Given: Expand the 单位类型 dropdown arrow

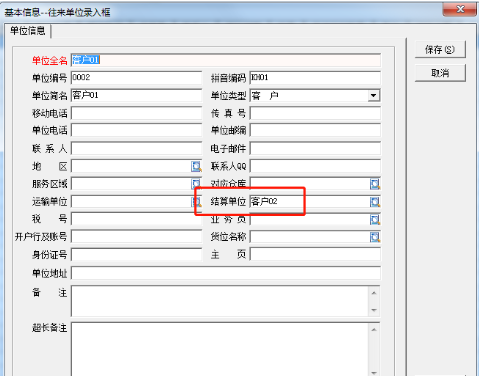Looking at the screenshot, I should 374,96.
